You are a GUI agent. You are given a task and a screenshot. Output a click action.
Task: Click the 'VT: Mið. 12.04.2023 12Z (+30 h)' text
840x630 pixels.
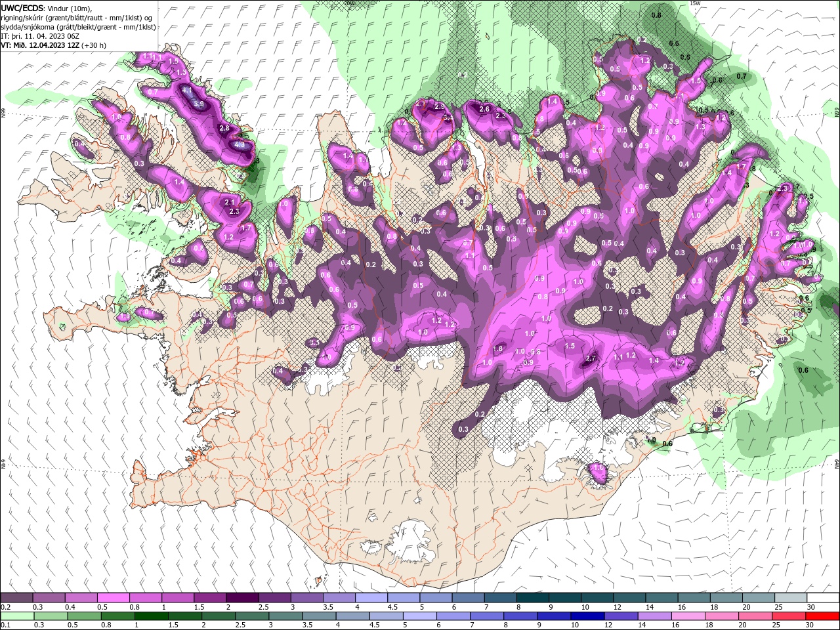[54, 45]
